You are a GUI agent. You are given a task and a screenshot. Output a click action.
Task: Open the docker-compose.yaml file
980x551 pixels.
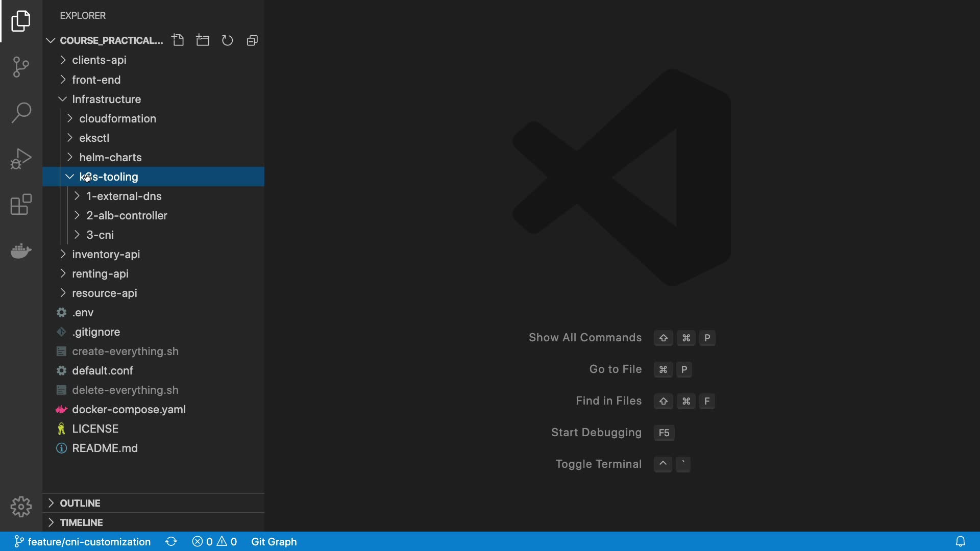(x=129, y=410)
